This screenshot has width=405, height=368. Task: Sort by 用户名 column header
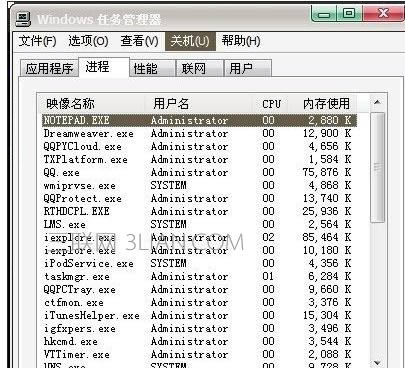coord(198,104)
